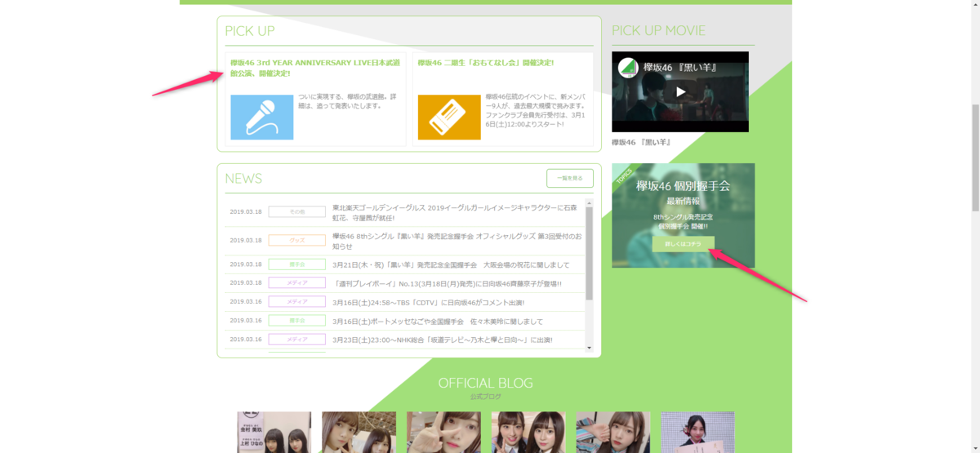Open the channel logo on the movie thumbnail
This screenshot has width=980, height=453.
(x=628, y=68)
